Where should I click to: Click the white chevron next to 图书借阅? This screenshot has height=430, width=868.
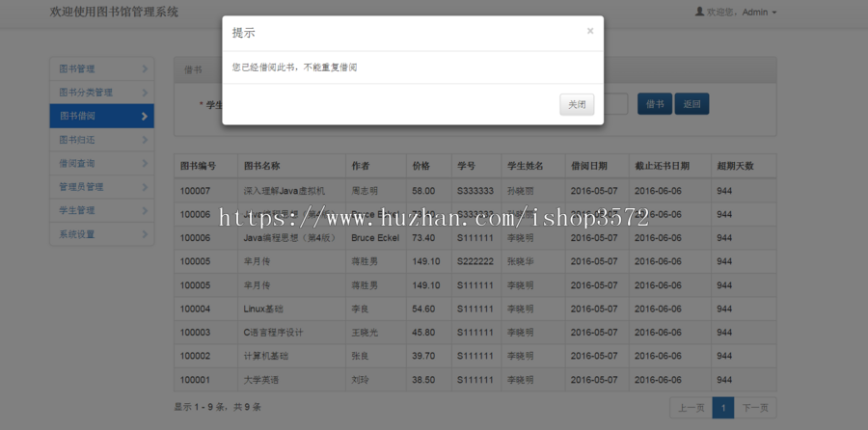click(145, 117)
